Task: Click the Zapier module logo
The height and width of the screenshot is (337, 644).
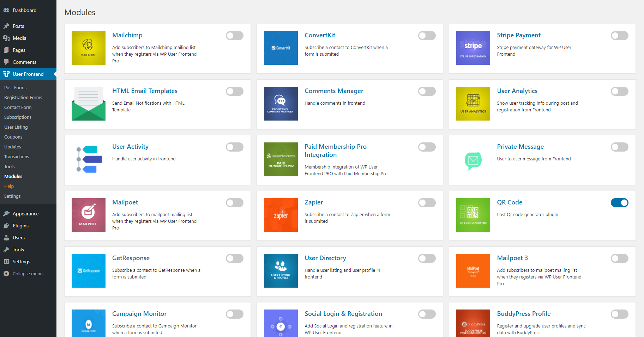Action: click(281, 215)
